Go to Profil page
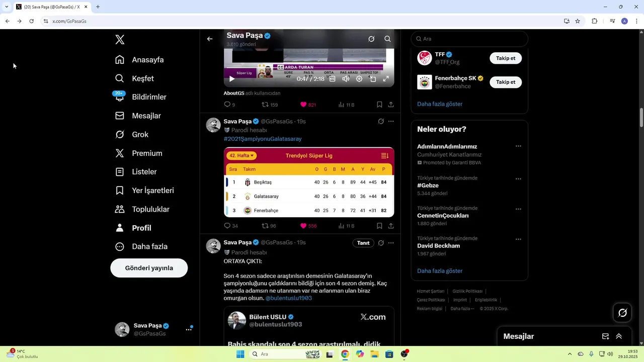Viewport: 644px width, 362px height. 133,228
